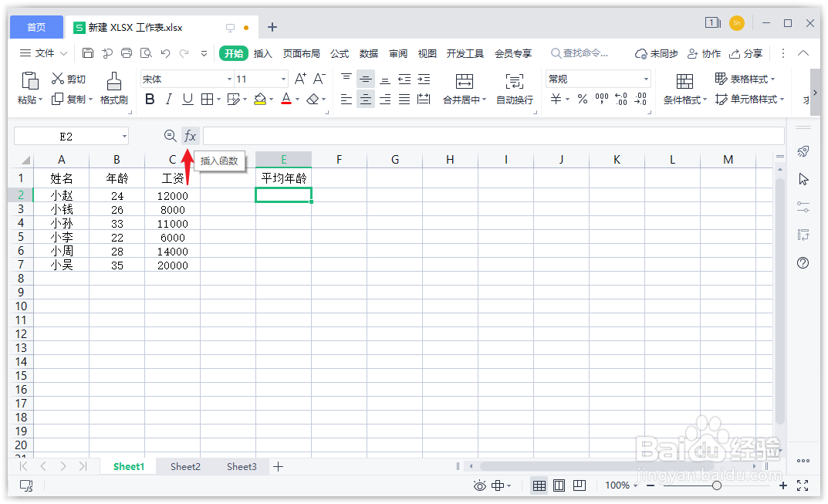Switch to the 公式 ribbon tab

[340, 53]
